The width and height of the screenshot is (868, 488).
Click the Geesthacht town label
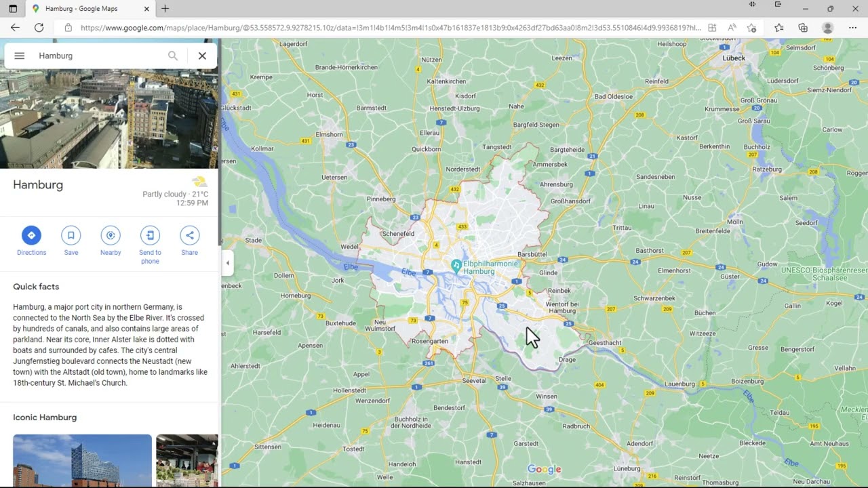604,343
